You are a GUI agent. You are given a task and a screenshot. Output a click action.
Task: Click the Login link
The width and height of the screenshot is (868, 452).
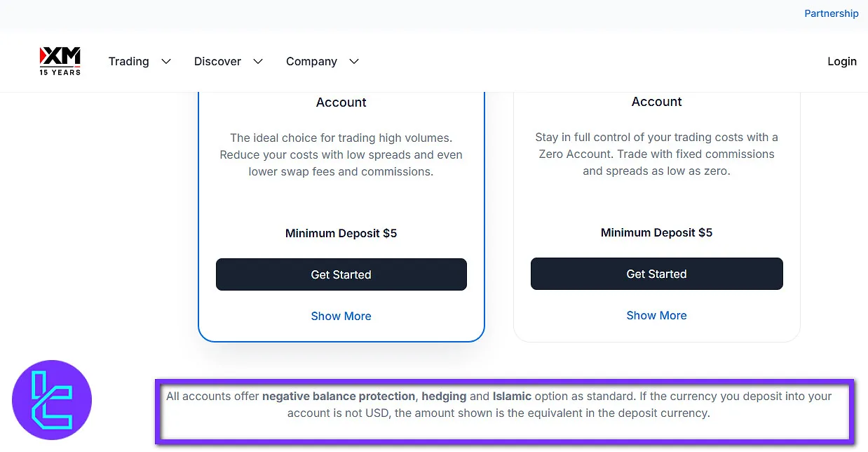tap(841, 62)
